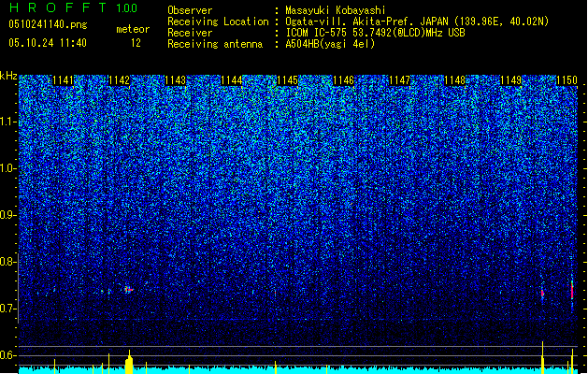Select antenna text A504HB(yagi 4el)
The image size is (588, 374).
pos(330,44)
